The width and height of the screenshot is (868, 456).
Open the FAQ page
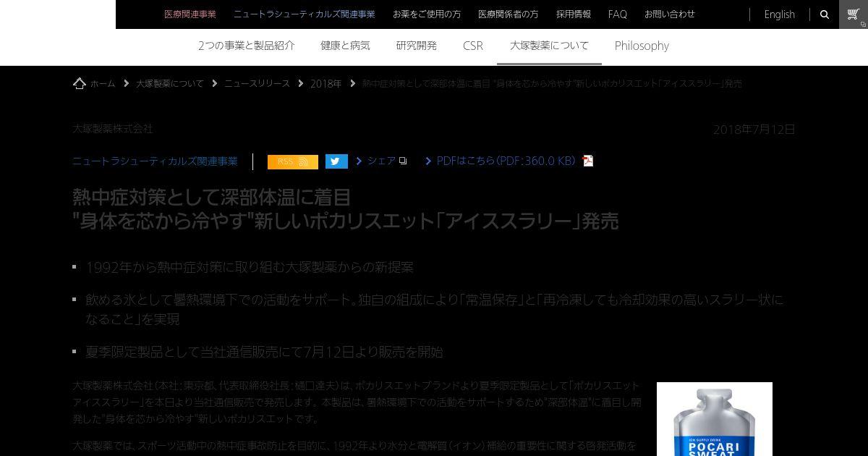tap(618, 14)
